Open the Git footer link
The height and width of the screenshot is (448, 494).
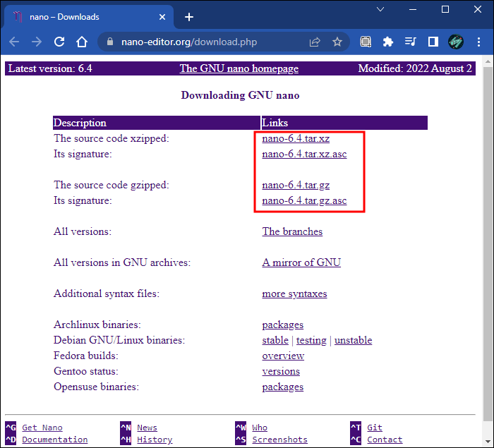click(375, 428)
